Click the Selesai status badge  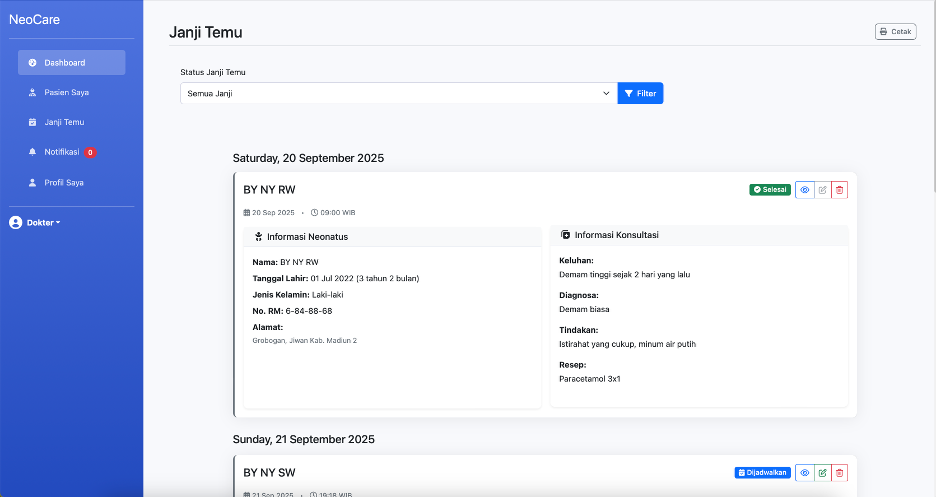tap(770, 190)
